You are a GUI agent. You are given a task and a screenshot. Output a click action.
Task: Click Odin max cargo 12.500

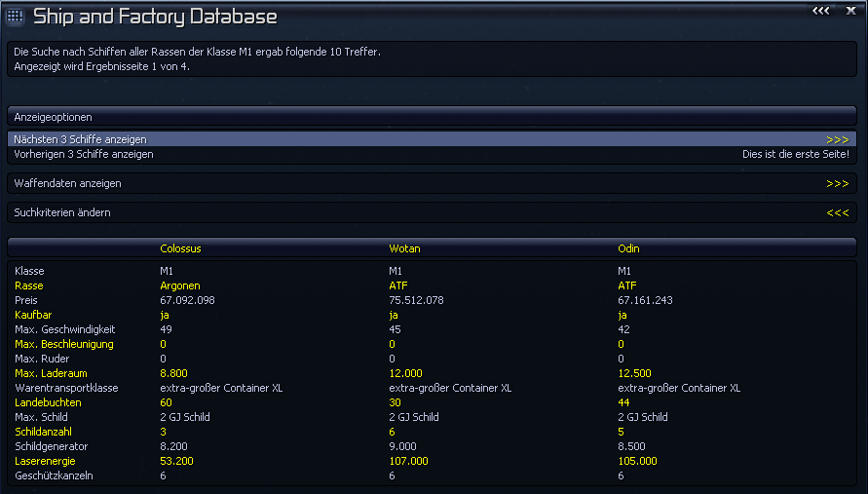[x=634, y=373]
